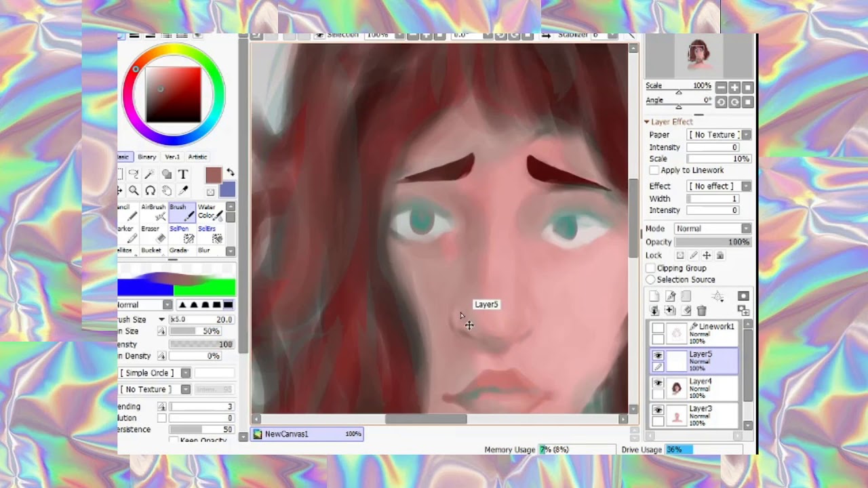Select the SelPen tool
Viewport: 868px width, 488px height.
pyautogui.click(x=182, y=234)
